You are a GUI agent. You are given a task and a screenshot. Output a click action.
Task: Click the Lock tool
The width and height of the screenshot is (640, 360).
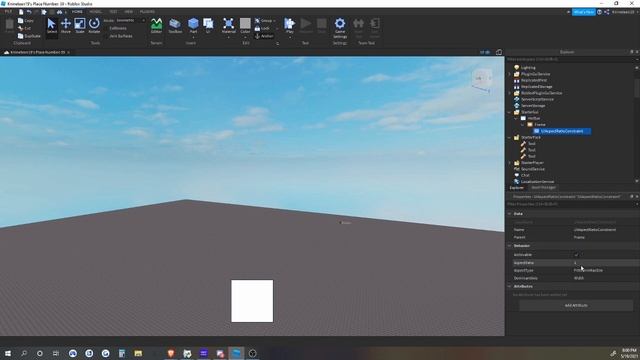[262, 28]
